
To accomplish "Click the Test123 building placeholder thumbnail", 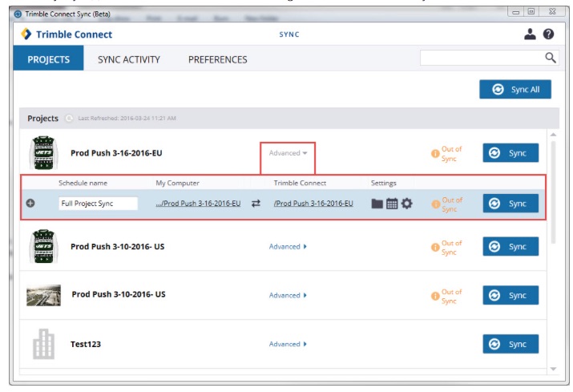I will pos(43,344).
